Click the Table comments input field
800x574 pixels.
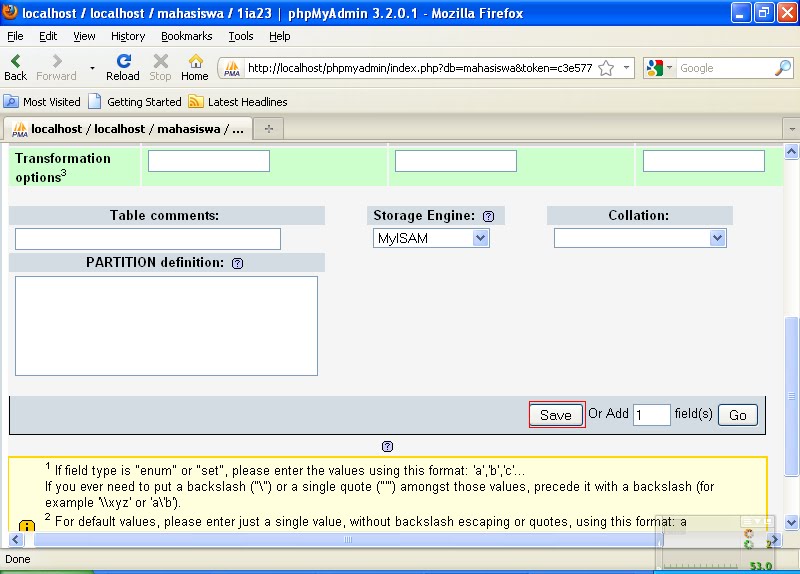click(148, 239)
